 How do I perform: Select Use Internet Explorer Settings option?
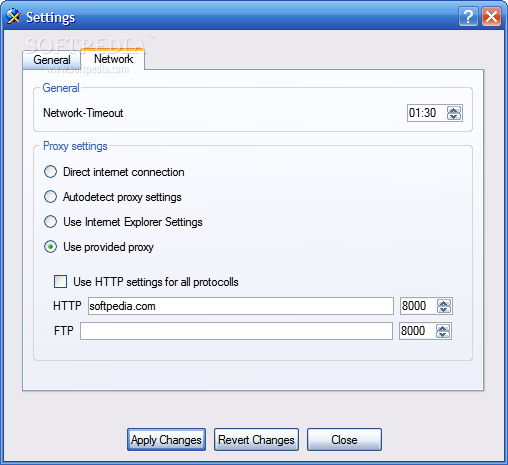pos(50,222)
